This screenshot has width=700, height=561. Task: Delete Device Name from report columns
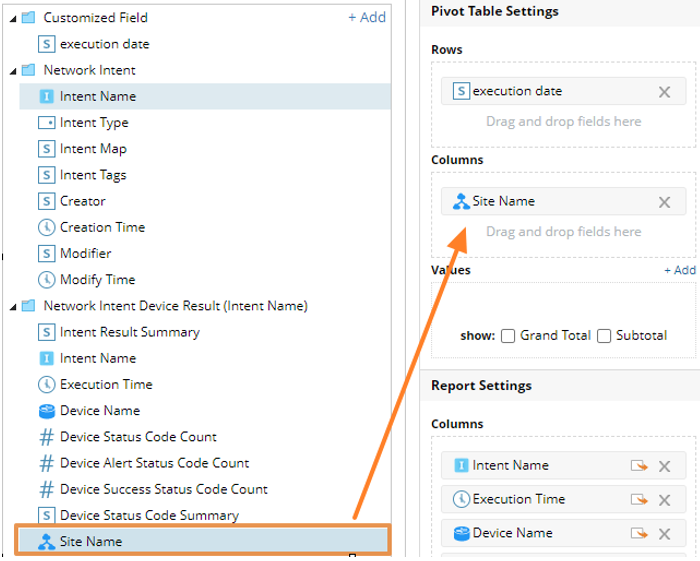[x=664, y=534]
